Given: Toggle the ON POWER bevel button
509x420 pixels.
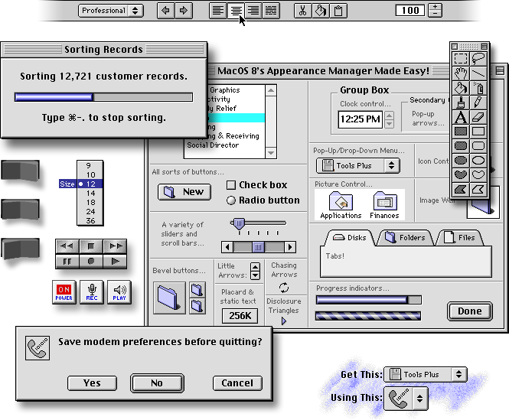Looking at the screenshot, I should pos(64,292).
